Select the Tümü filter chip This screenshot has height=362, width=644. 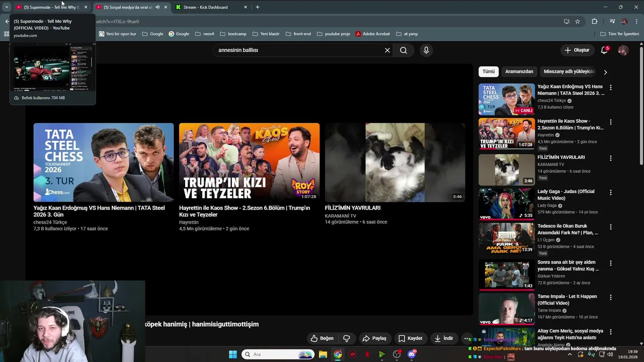[x=489, y=71]
